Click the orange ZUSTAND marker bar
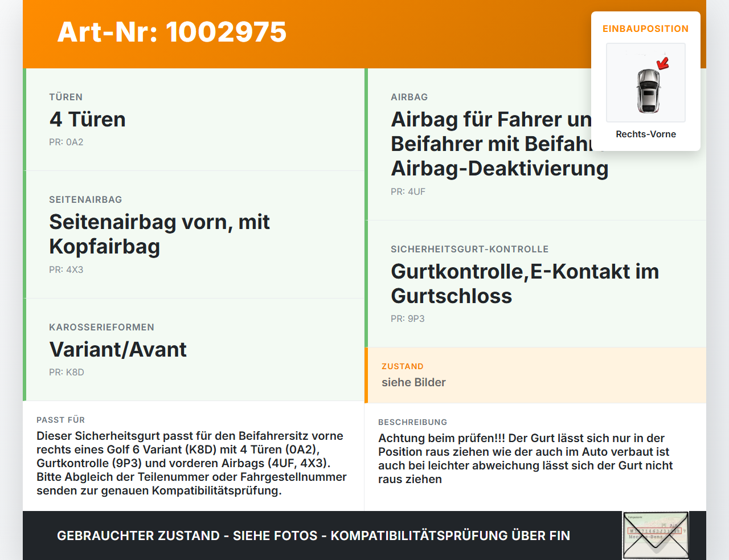 [x=366, y=375]
